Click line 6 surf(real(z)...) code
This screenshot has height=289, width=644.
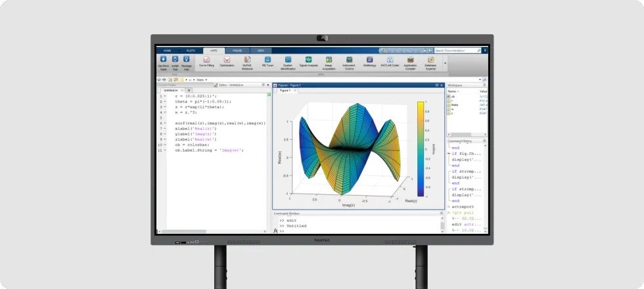tap(220, 123)
